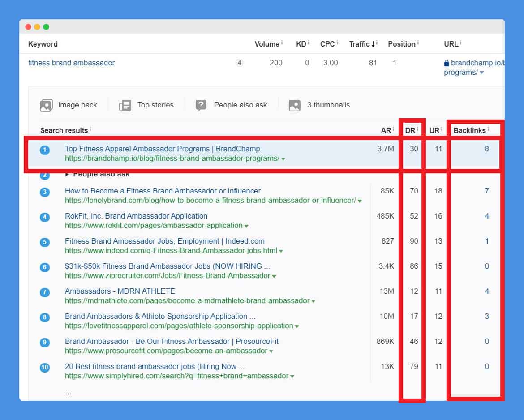Screen dimensions: 524x420
Task: Click the Search results info icon
Action: [x=90, y=129]
